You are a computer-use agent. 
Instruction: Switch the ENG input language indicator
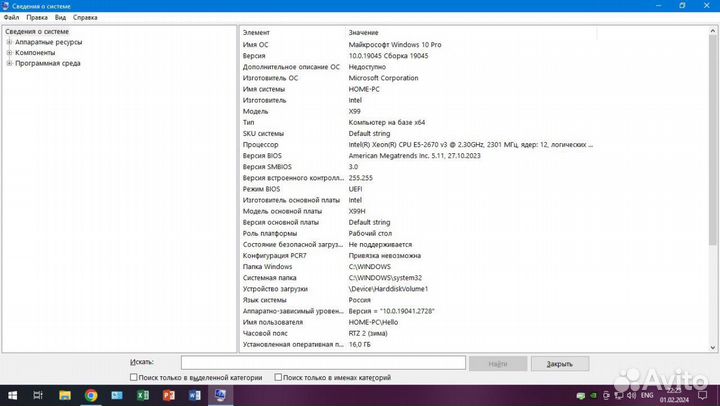[x=647, y=395]
